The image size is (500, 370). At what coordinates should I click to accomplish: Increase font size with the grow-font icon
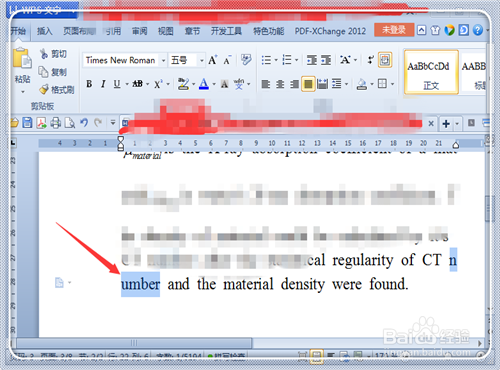(x=212, y=60)
